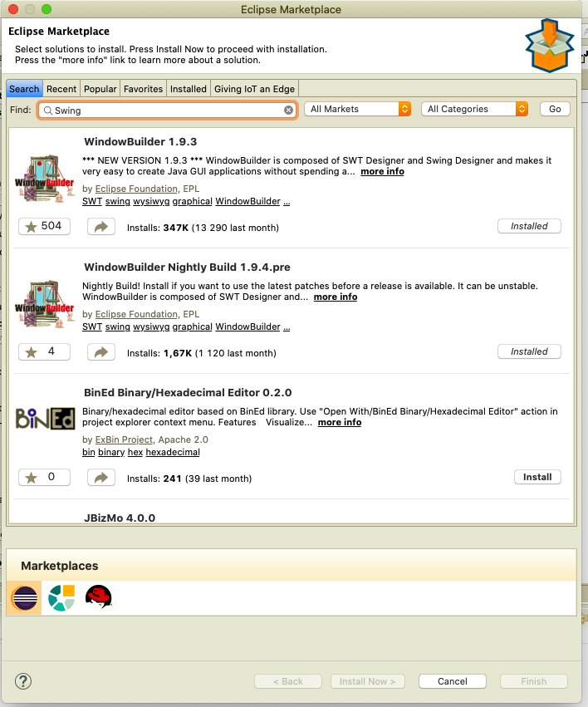
Task: Open the help question mark
Action: 23,681
